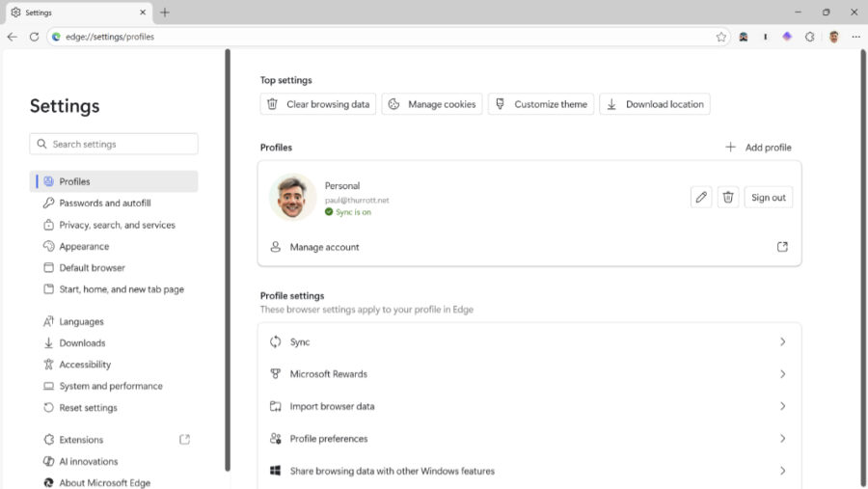Select Passwords and autofill in sidebar
This screenshot has height=489, width=868.
(104, 204)
